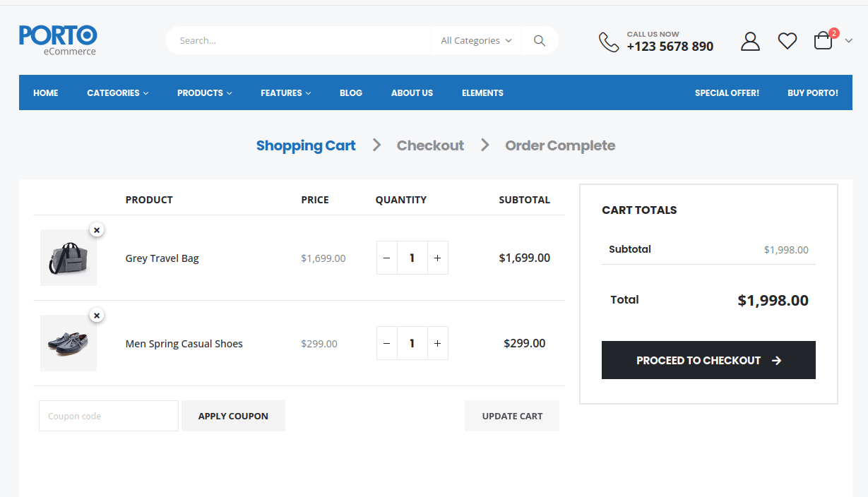
Task: Click the shopping cart bag icon
Action: 823,41
